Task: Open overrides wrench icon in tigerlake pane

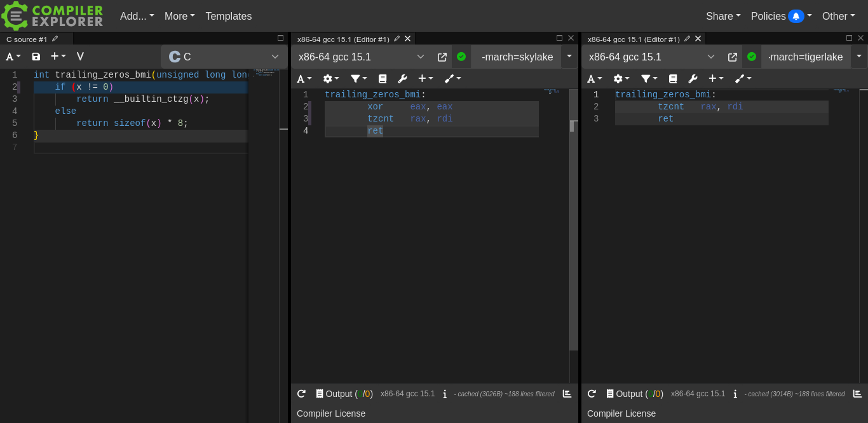Action: click(693, 79)
